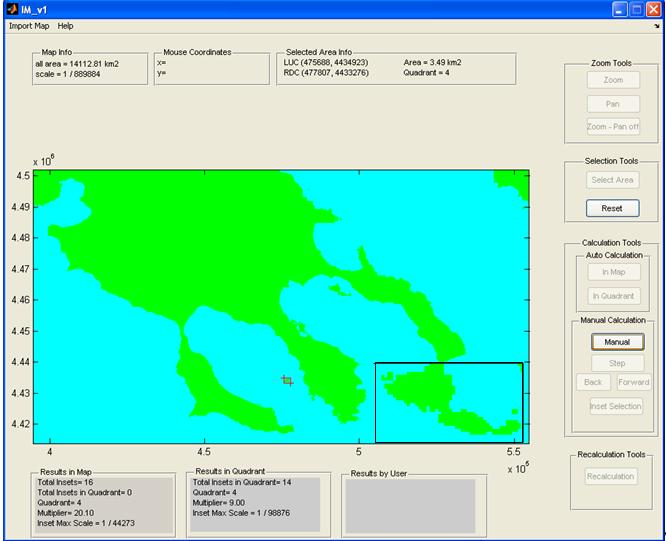Click the Inset Selection button
The height and width of the screenshot is (541, 666).
(616, 406)
